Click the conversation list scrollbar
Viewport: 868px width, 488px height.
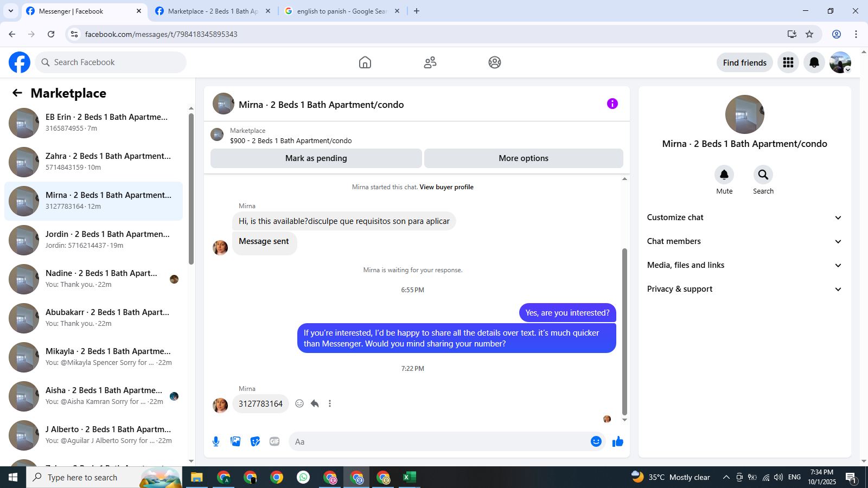pyautogui.click(x=191, y=189)
